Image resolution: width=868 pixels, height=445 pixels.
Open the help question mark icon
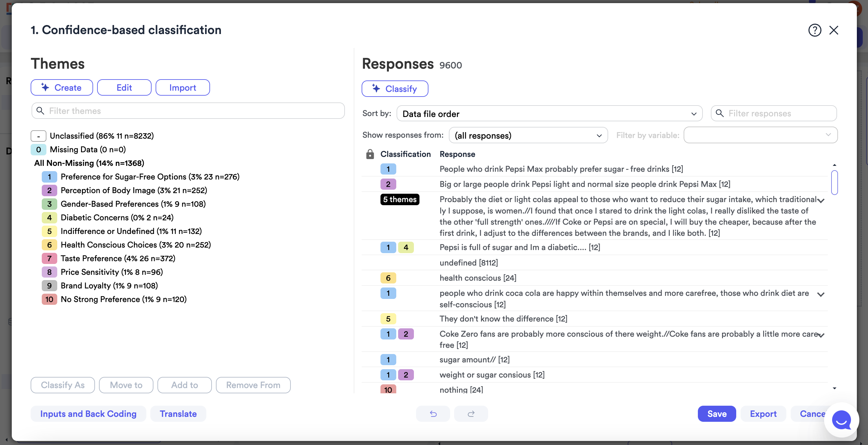(x=814, y=30)
